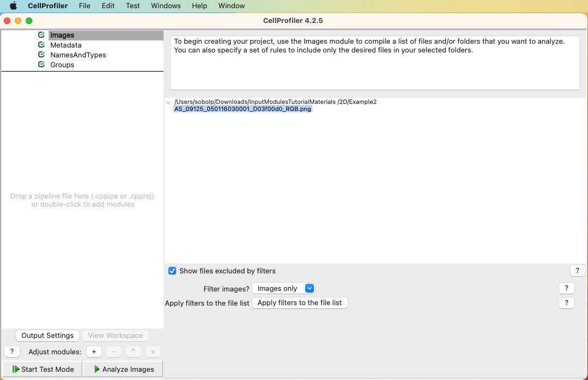Remove a module using the - button
The image size is (588, 380).
pyautogui.click(x=113, y=352)
